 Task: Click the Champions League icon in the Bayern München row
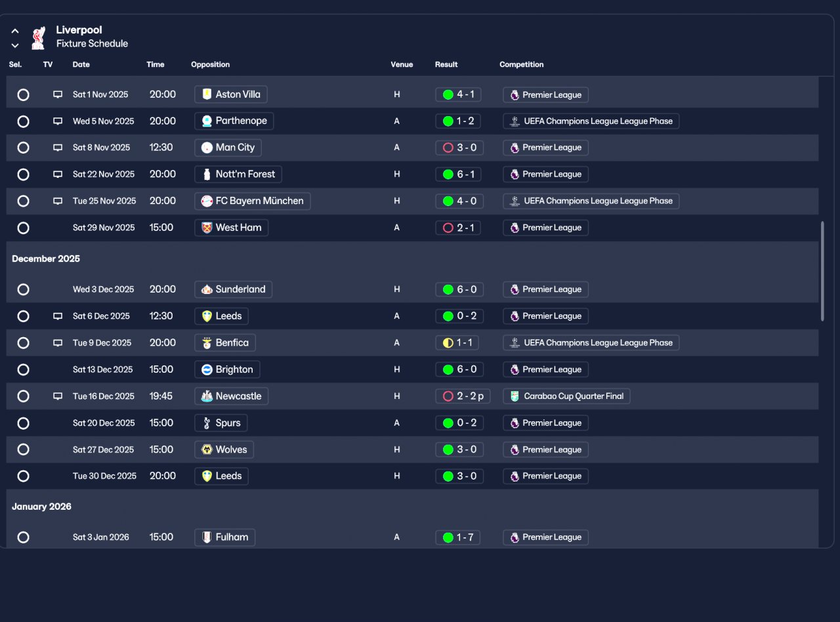click(514, 201)
